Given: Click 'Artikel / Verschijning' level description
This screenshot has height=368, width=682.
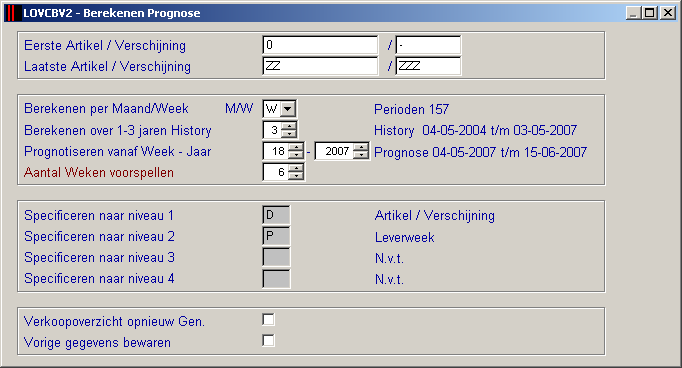Looking at the screenshot, I should pyautogui.click(x=435, y=215).
